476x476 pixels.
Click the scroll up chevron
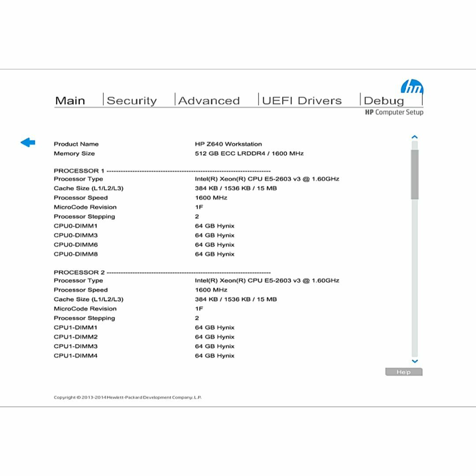click(x=414, y=137)
